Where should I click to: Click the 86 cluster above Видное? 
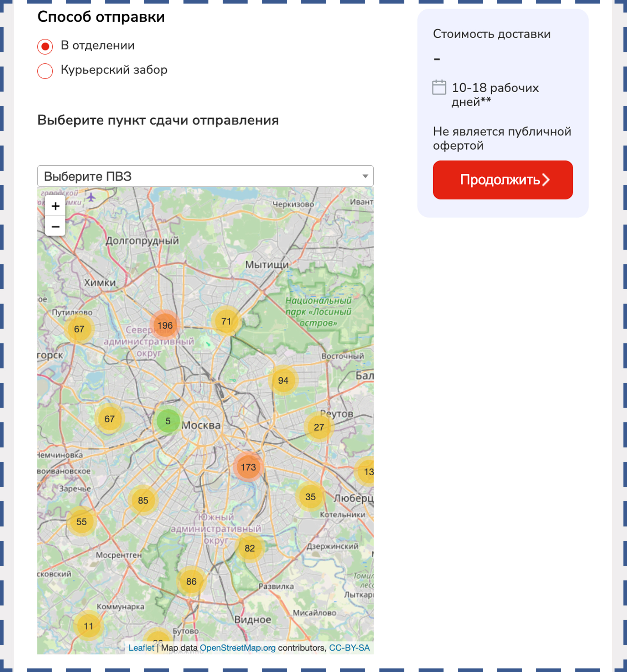[191, 581]
